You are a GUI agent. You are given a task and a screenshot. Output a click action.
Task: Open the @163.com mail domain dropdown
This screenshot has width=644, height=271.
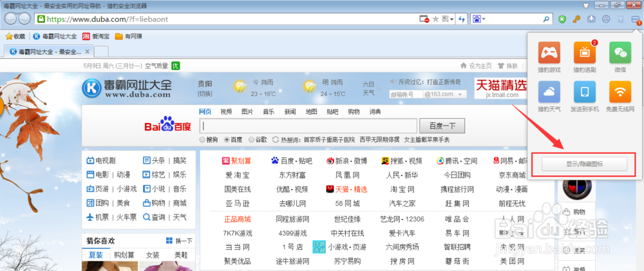click(444, 94)
